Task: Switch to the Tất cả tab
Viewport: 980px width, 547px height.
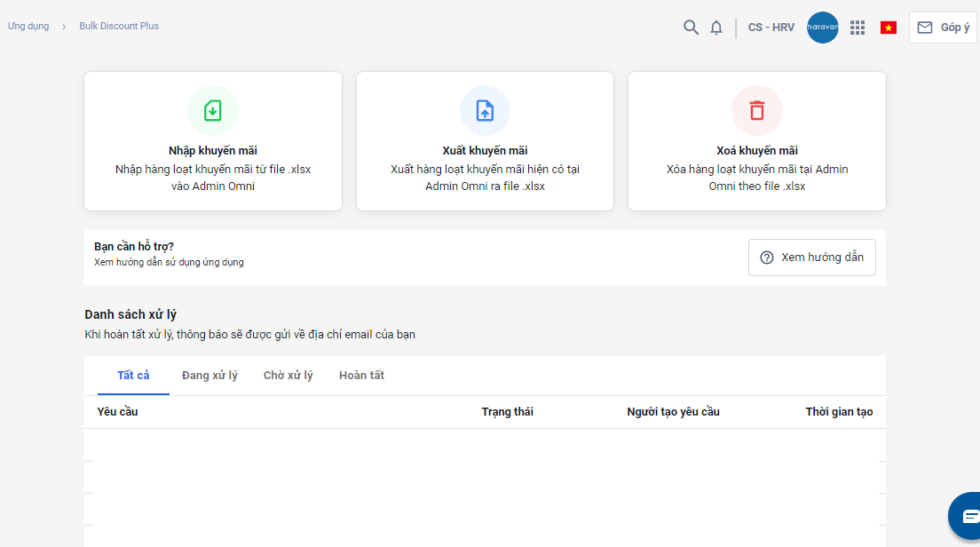Action: tap(133, 376)
